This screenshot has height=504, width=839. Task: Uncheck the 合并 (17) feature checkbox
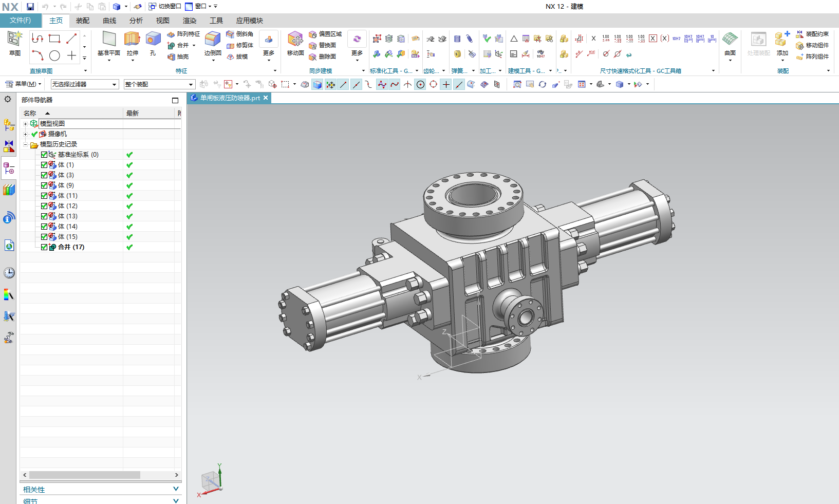[x=44, y=247]
